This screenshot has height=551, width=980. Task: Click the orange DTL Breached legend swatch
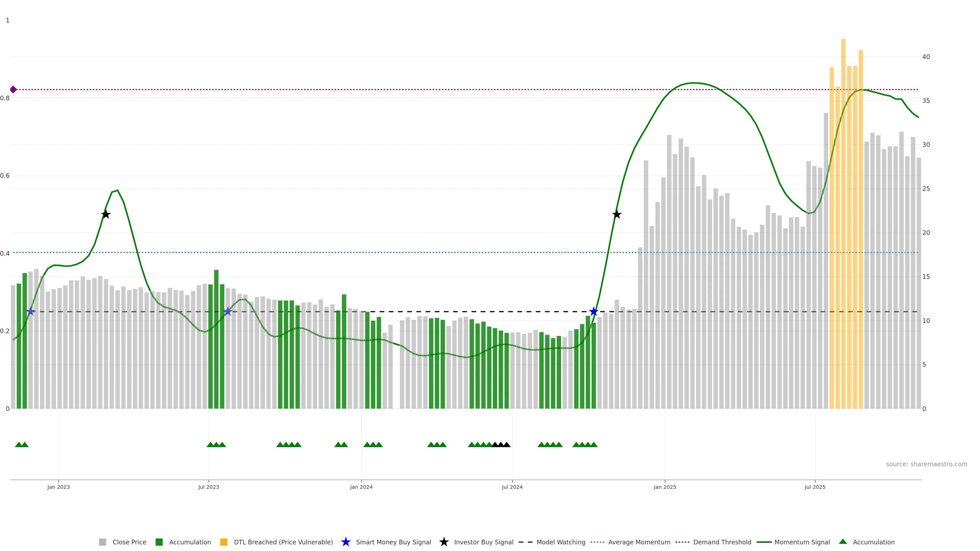[224, 542]
